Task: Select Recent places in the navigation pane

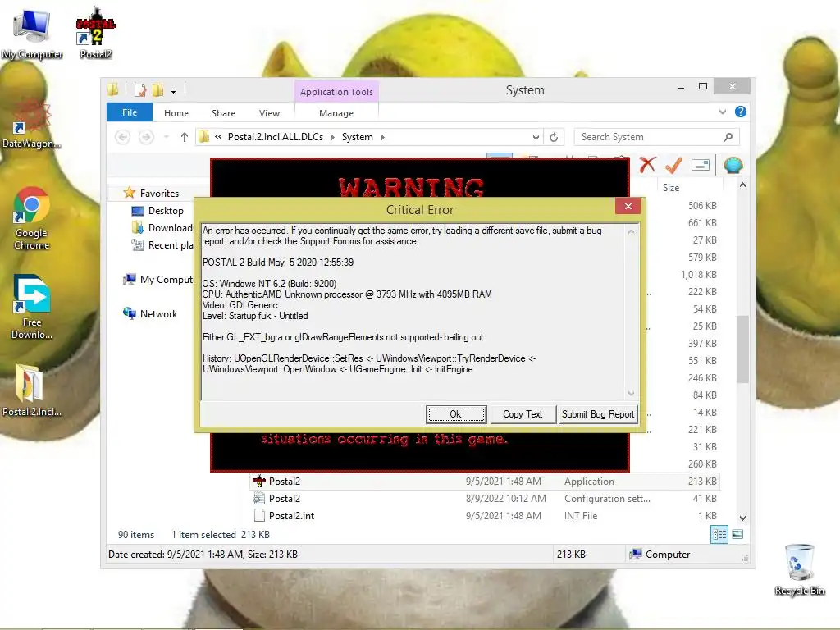Action: 162,244
